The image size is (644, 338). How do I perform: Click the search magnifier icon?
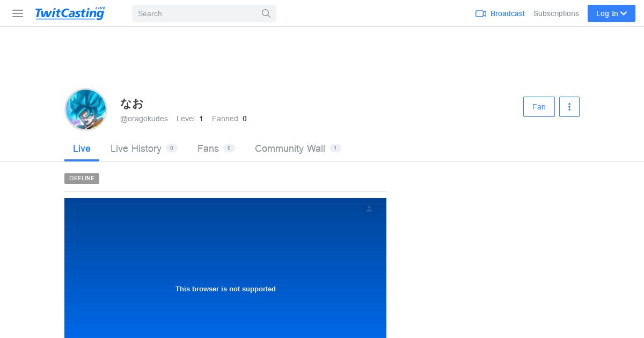coord(266,13)
